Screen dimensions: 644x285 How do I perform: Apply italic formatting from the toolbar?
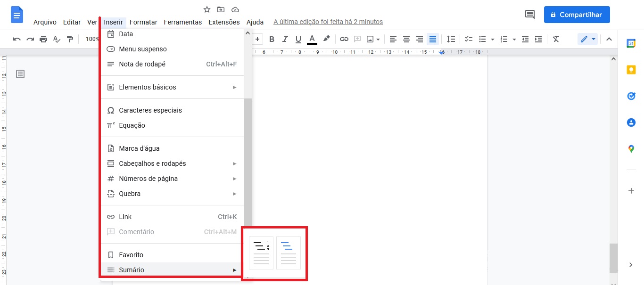tap(285, 39)
